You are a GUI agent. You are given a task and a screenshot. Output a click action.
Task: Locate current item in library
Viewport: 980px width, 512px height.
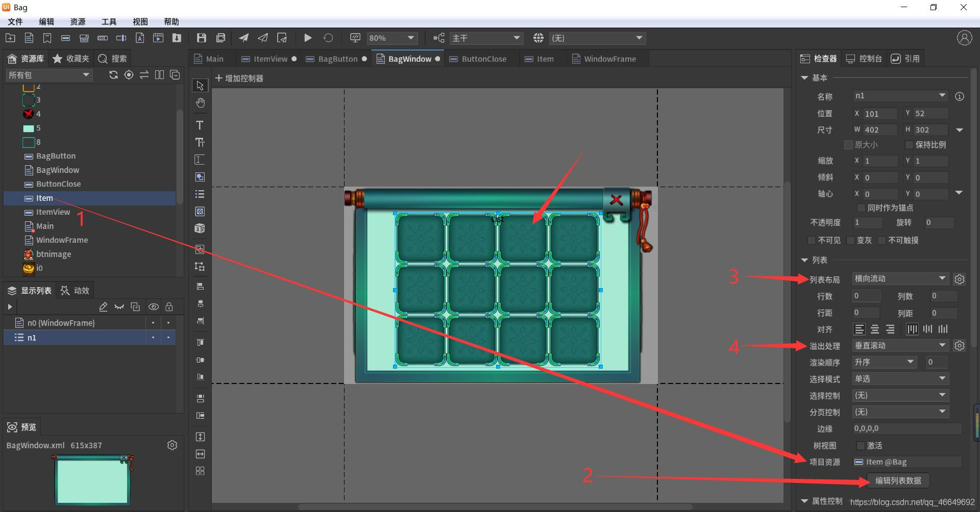[129, 75]
